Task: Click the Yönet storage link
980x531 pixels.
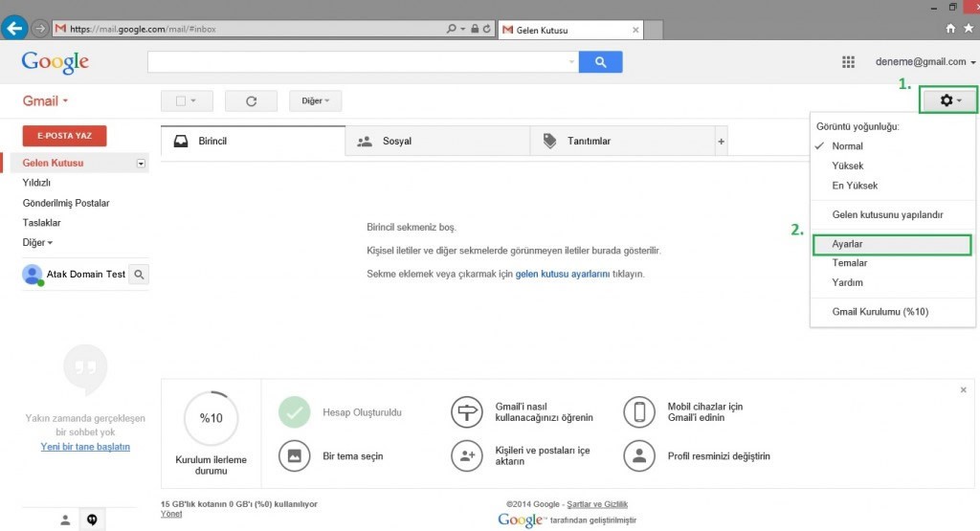Action: (171, 514)
